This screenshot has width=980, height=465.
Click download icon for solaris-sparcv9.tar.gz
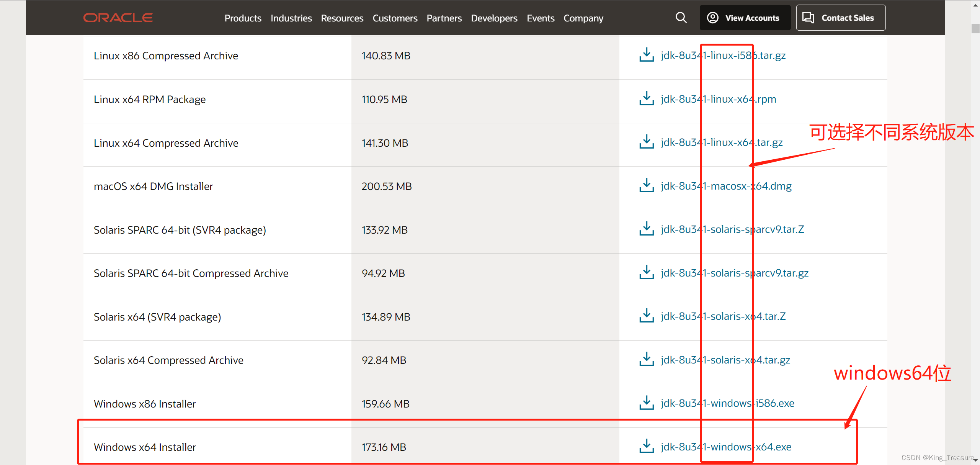coord(647,272)
